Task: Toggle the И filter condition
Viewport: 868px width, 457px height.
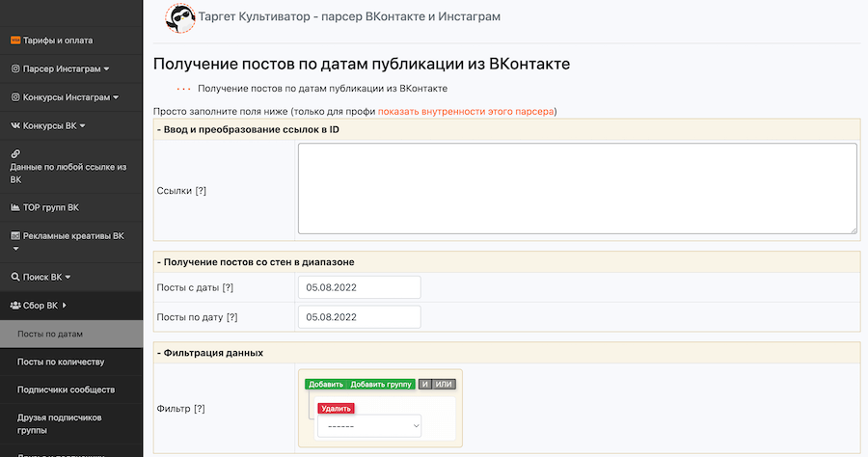Action: point(424,384)
